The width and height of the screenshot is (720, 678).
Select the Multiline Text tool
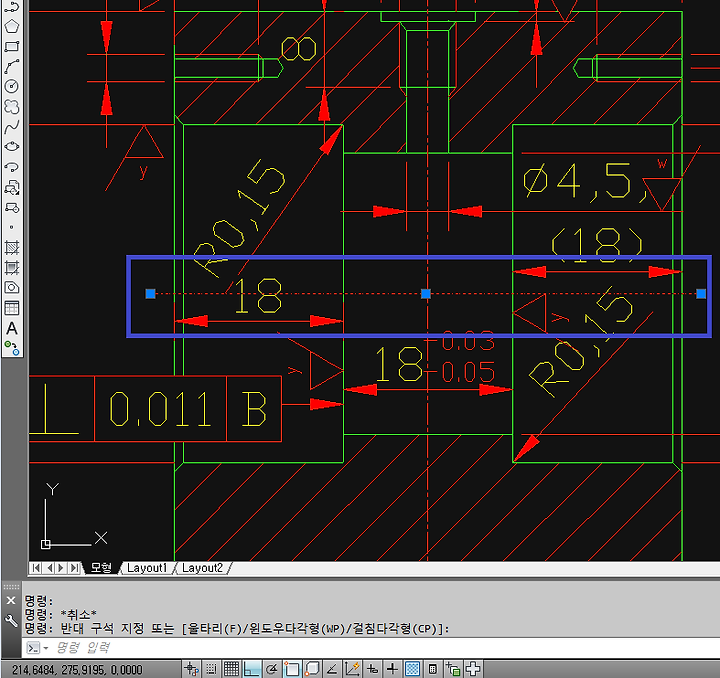pyautogui.click(x=11, y=328)
